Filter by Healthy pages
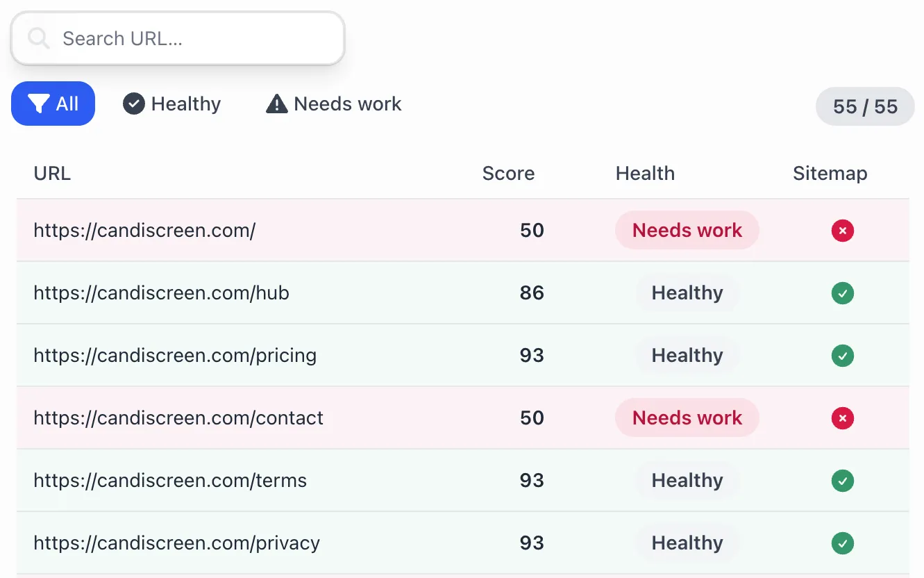The image size is (924, 578). (x=172, y=104)
